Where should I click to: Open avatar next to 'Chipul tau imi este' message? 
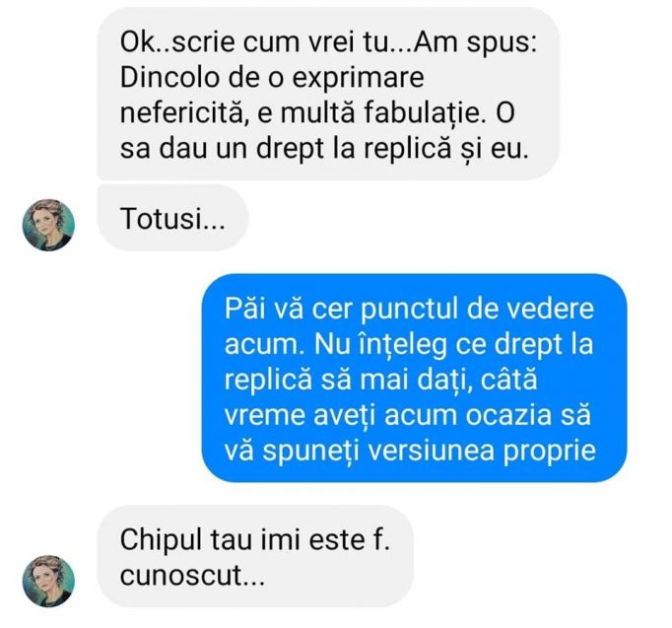[x=48, y=582]
